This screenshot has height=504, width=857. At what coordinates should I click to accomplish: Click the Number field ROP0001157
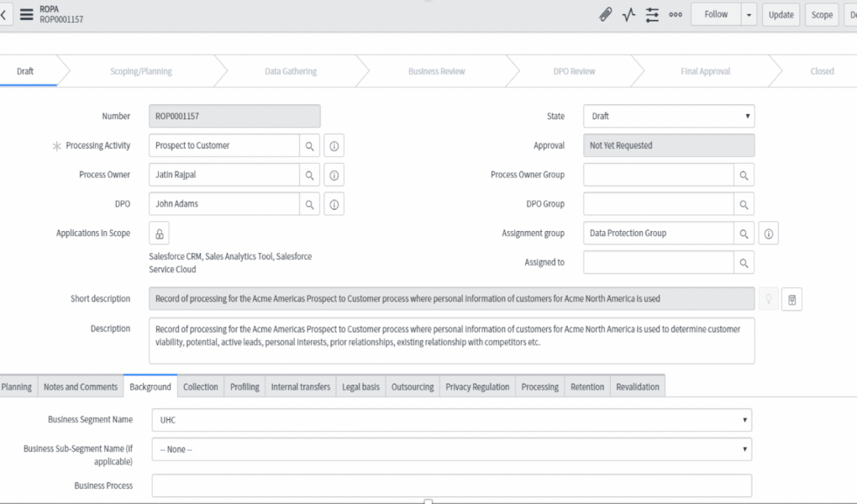[x=234, y=116]
